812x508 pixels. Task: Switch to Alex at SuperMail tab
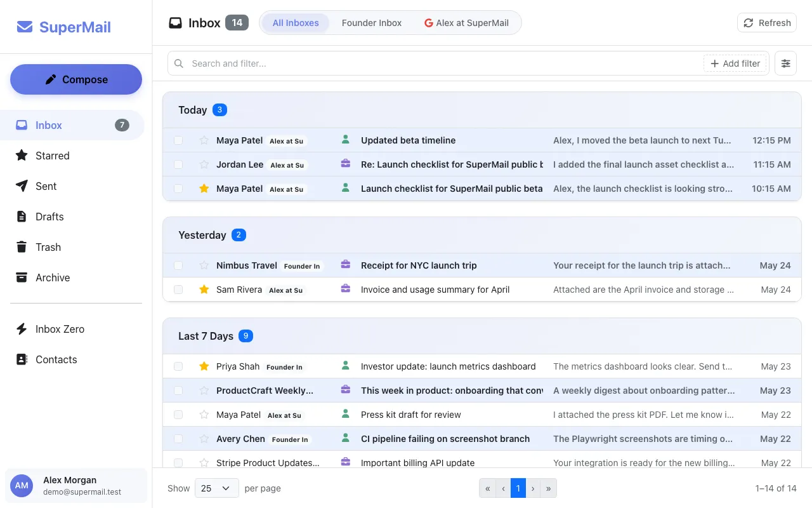pos(466,23)
